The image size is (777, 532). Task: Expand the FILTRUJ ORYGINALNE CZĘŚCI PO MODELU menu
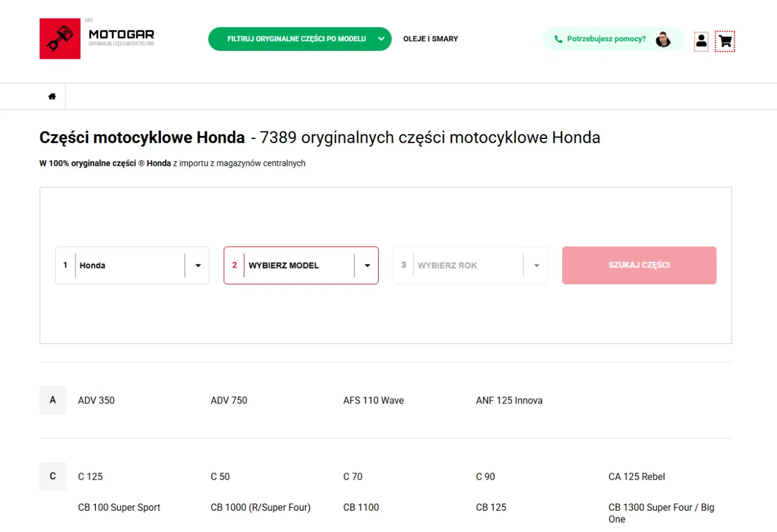point(299,38)
